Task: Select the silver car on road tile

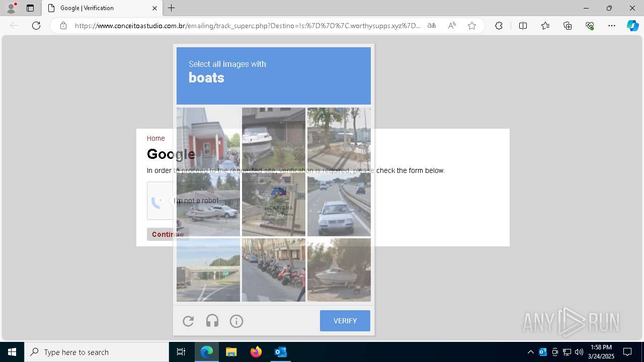Action: pyautogui.click(x=339, y=205)
